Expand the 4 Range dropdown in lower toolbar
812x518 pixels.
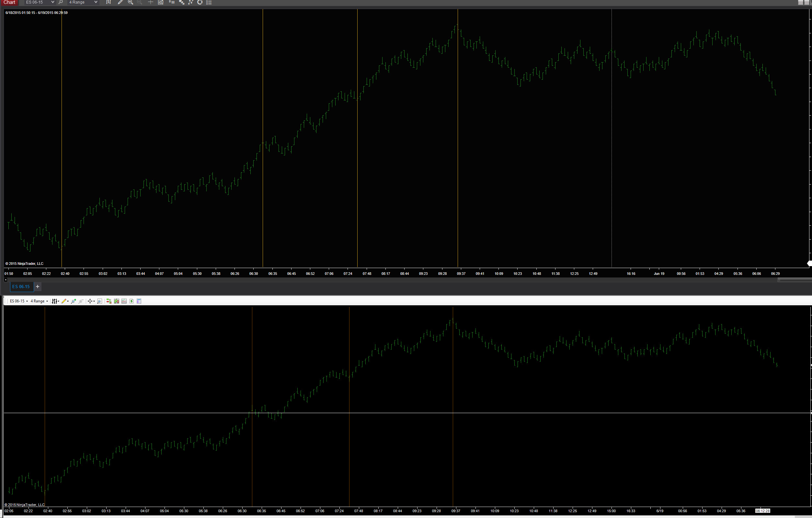tap(40, 301)
